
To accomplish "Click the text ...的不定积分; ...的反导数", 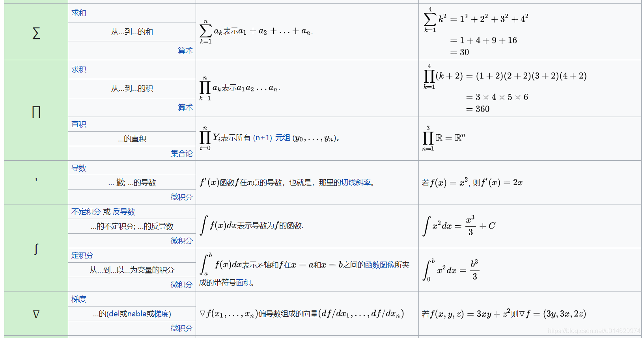I will (x=132, y=226).
